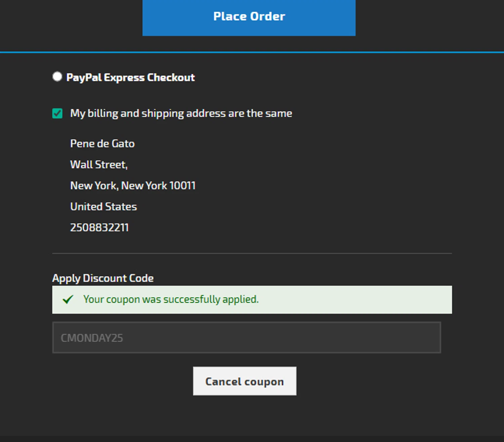This screenshot has height=442, width=504.
Task: Click the Apply Discount Code heading
Action: pyautogui.click(x=103, y=278)
